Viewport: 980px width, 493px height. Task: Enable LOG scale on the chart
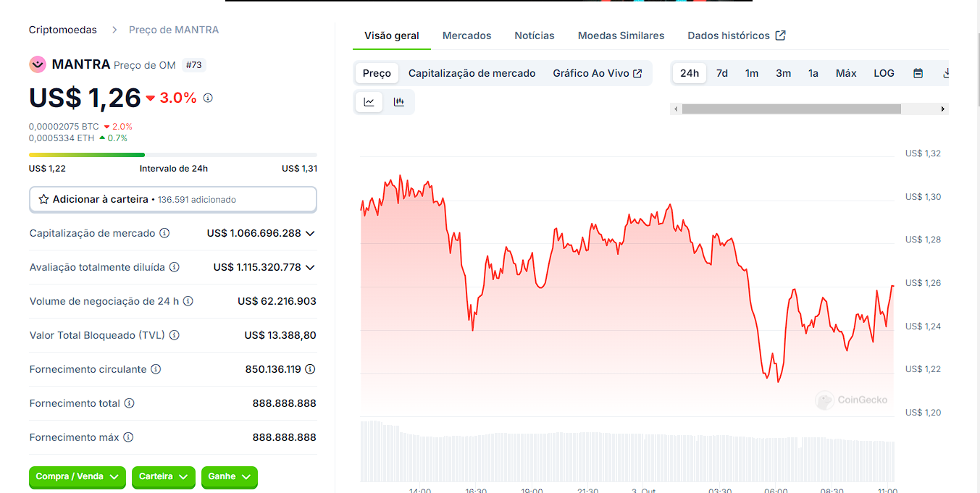(884, 72)
